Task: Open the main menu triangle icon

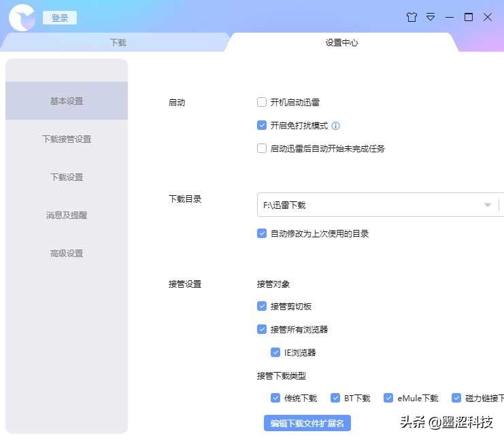Action: (x=431, y=17)
